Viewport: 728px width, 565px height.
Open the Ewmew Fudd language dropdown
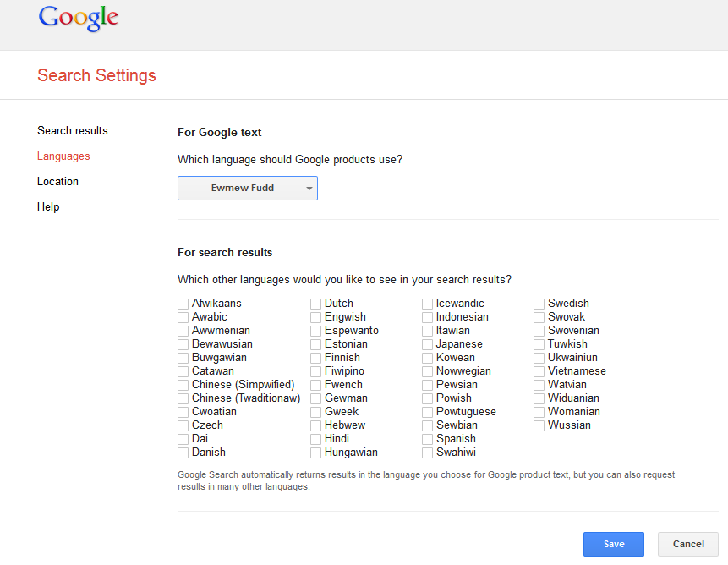tap(247, 188)
